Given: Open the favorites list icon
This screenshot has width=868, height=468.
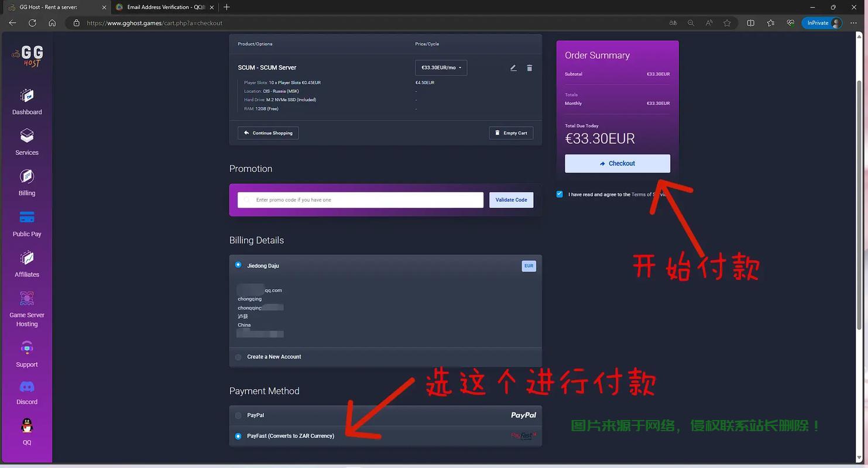Looking at the screenshot, I should 770,23.
